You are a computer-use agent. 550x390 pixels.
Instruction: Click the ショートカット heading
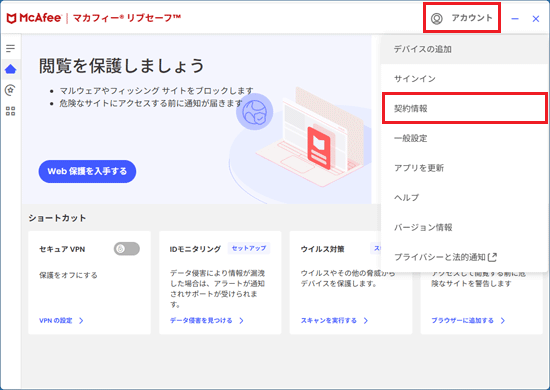57,218
